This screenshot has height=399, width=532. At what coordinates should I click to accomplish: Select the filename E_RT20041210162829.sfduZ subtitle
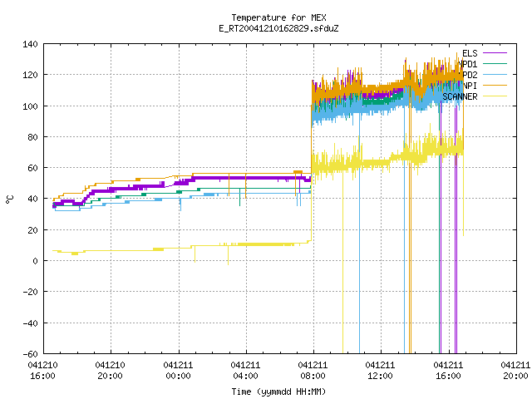(278, 28)
